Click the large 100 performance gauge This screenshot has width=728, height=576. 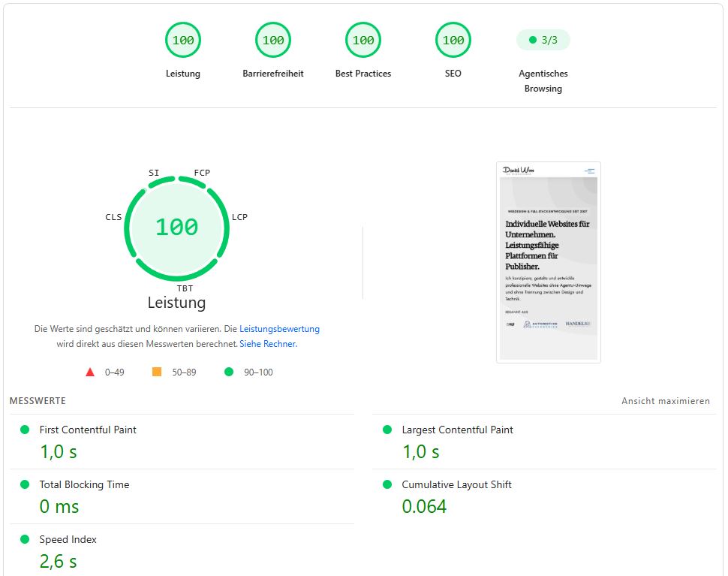pyautogui.click(x=177, y=228)
